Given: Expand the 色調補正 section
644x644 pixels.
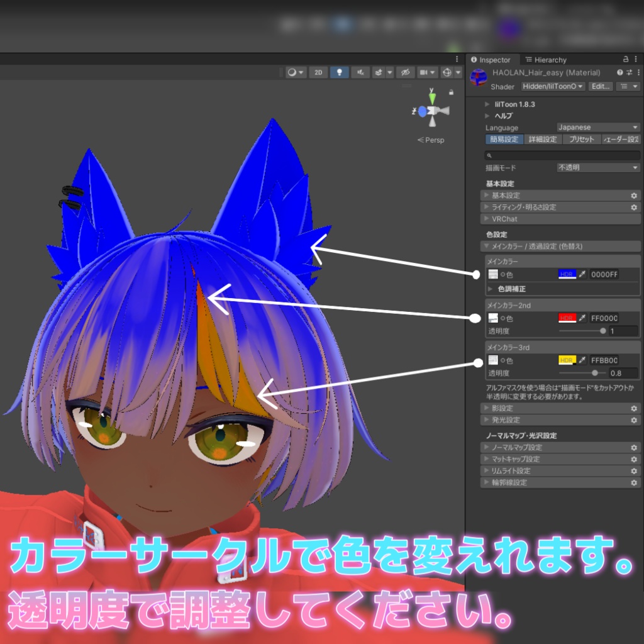Looking at the screenshot, I should point(511,289).
